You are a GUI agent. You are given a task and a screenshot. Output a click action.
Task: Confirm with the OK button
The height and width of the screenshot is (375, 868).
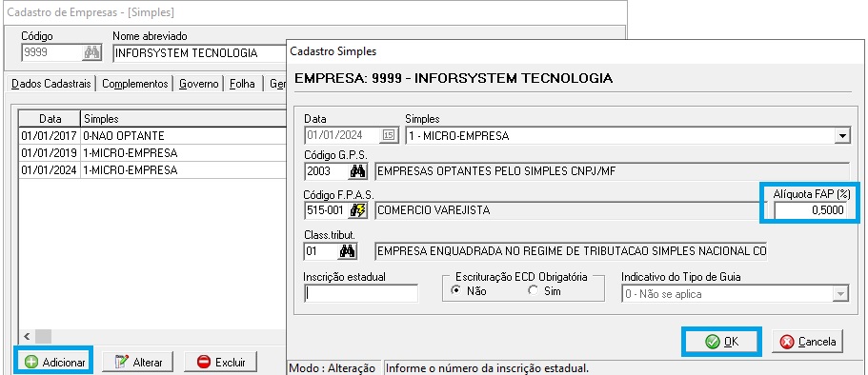point(722,342)
